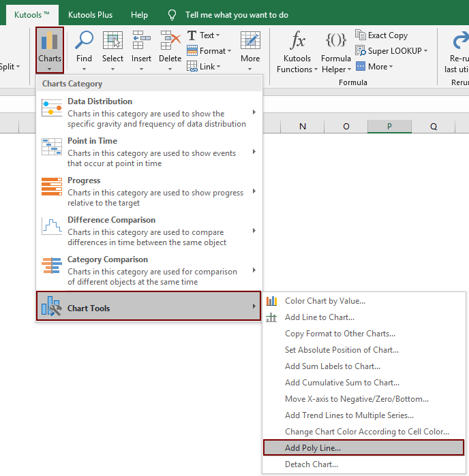Click the More editing icon

pos(250,40)
